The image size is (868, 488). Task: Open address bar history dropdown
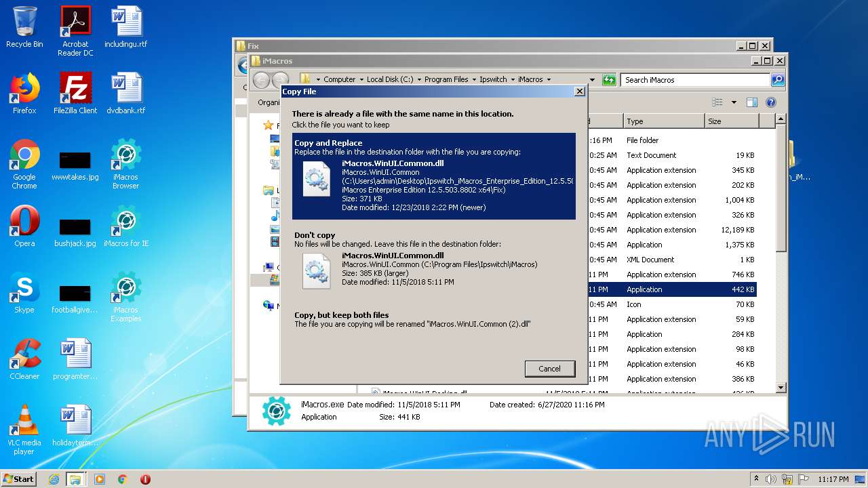[592, 80]
